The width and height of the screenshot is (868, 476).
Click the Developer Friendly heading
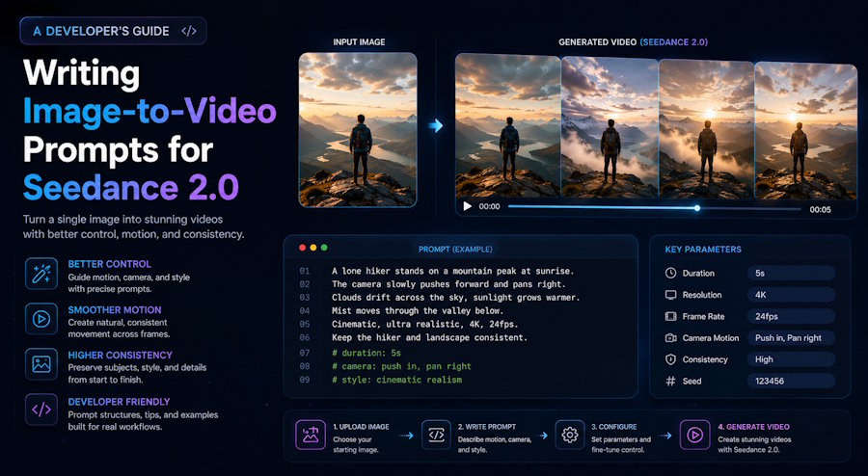(119, 402)
